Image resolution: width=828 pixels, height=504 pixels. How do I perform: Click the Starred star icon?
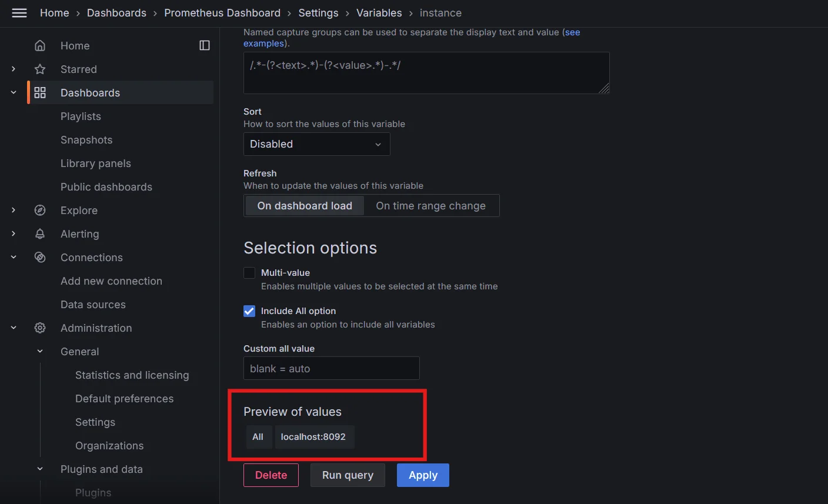40,69
